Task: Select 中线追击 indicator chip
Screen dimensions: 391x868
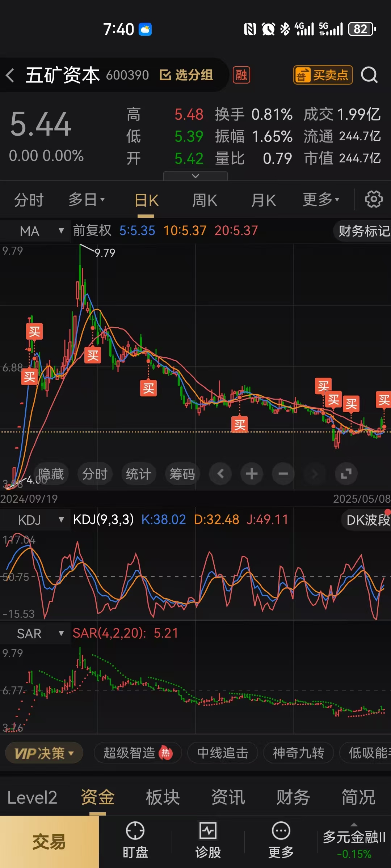Action: pos(223,753)
